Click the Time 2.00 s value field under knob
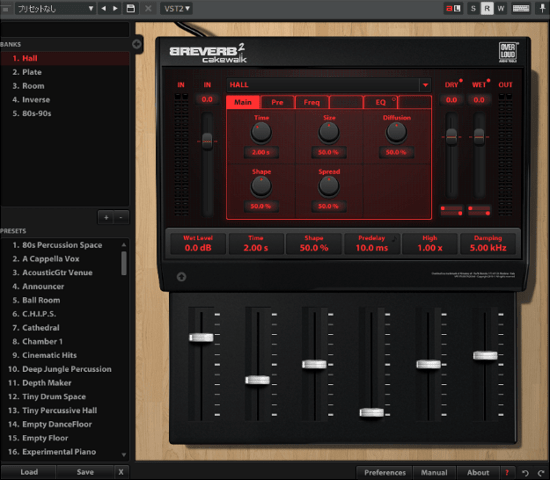Viewport: 550px width, 480px height. tap(261, 152)
